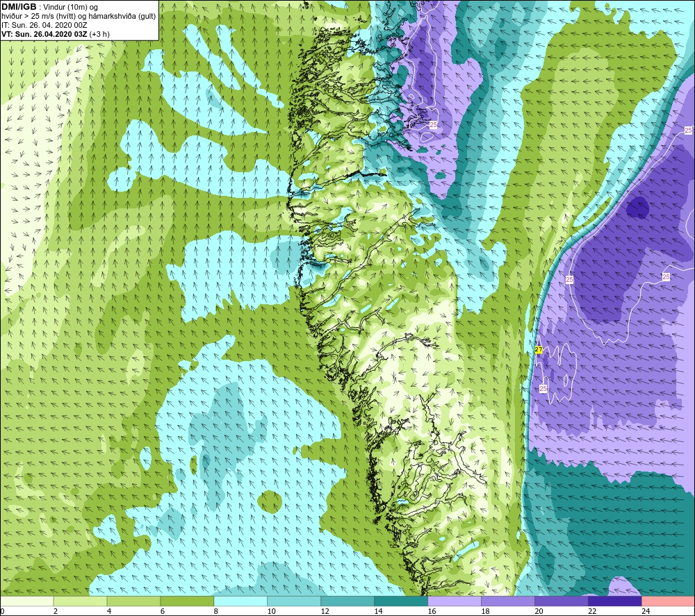Click the legend tick label '6'

(x=162, y=611)
